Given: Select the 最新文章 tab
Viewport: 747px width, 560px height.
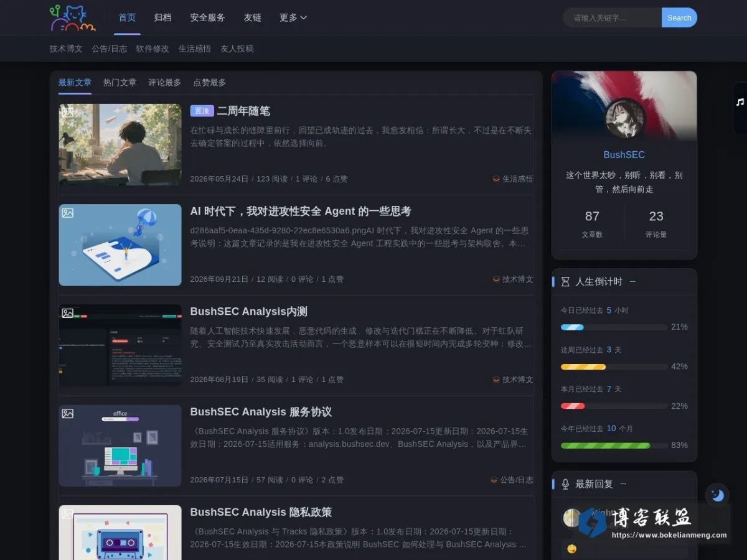Looking at the screenshot, I should [75, 82].
